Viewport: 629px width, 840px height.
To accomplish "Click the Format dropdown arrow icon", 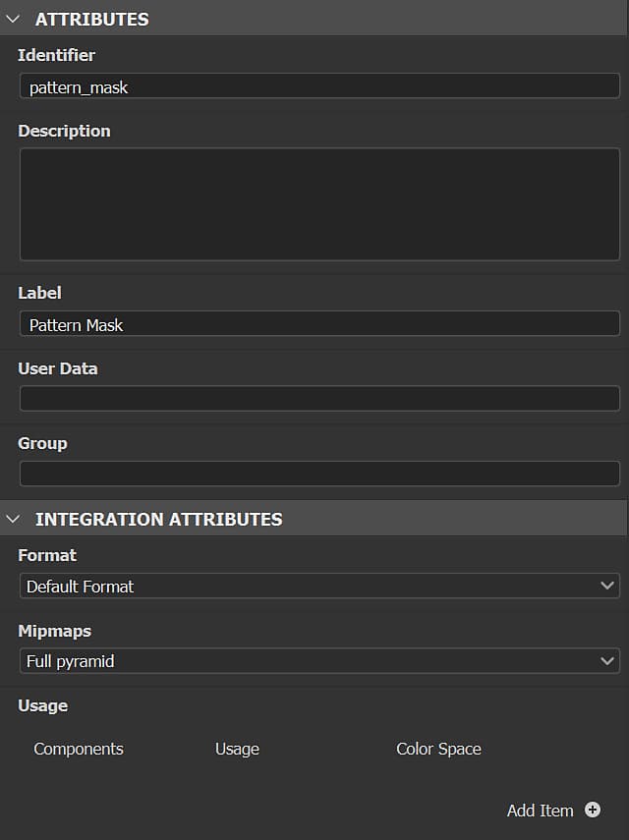I will pyautogui.click(x=607, y=586).
